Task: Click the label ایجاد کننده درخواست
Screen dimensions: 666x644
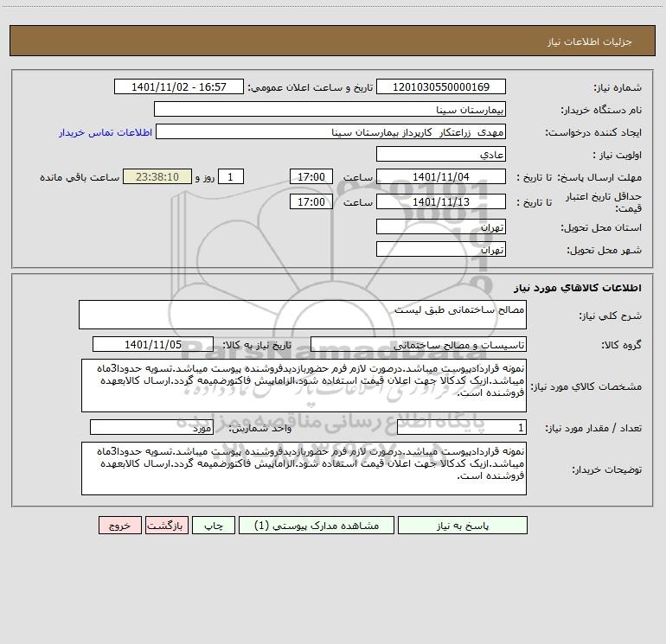Action: [x=593, y=133]
